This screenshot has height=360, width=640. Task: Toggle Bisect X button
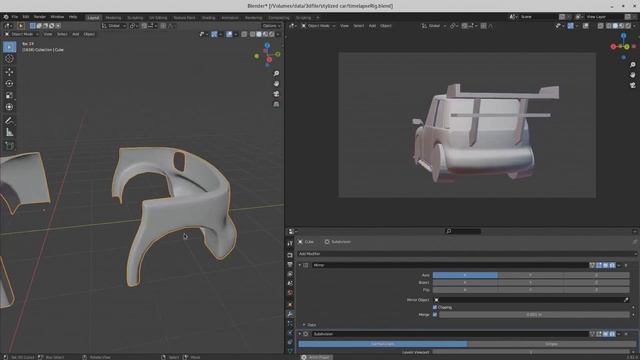point(465,282)
